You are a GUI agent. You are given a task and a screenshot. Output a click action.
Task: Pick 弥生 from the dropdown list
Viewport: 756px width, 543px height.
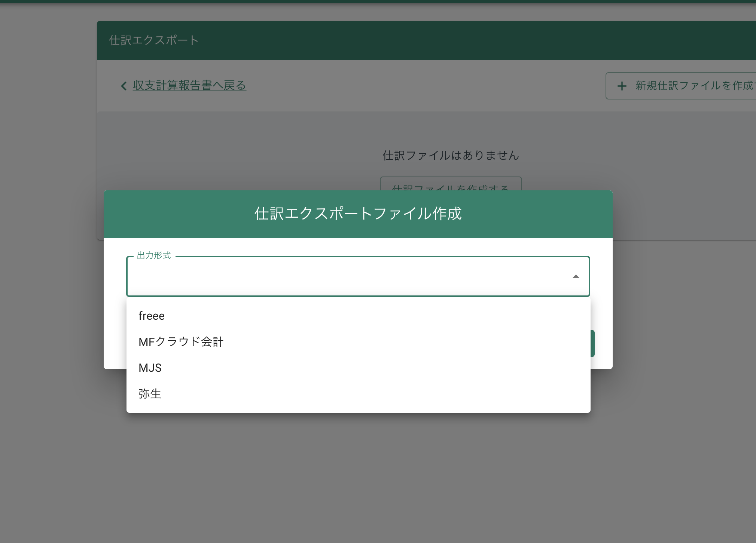coord(358,393)
